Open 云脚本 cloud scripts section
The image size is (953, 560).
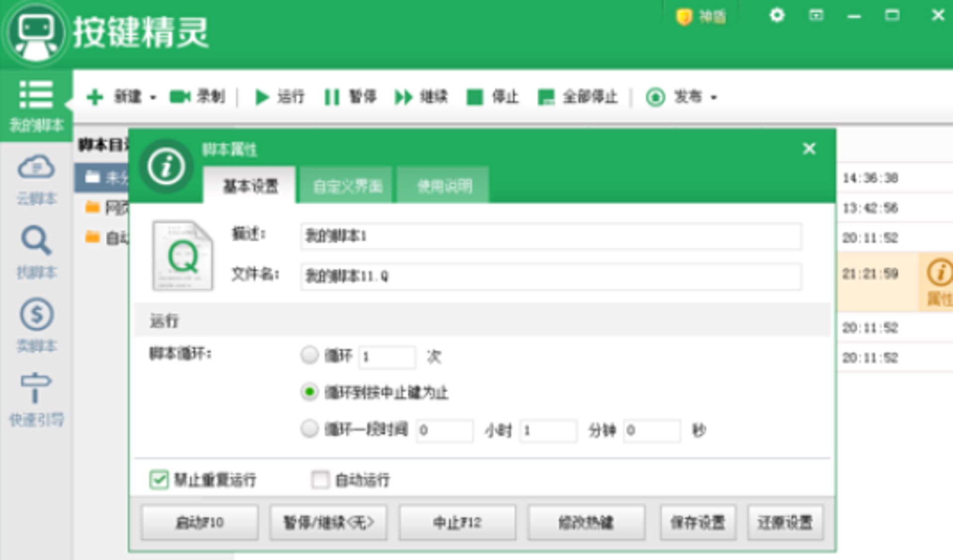click(36, 180)
